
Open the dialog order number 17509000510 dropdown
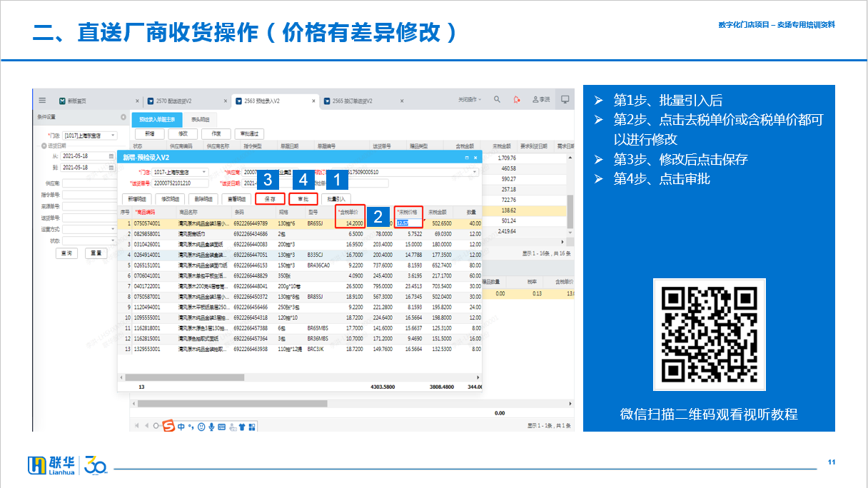tap(475, 172)
